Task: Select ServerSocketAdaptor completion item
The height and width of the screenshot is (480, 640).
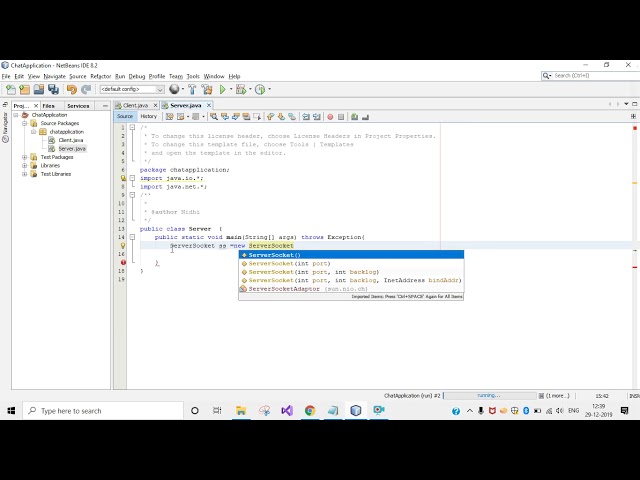Action: (351, 289)
